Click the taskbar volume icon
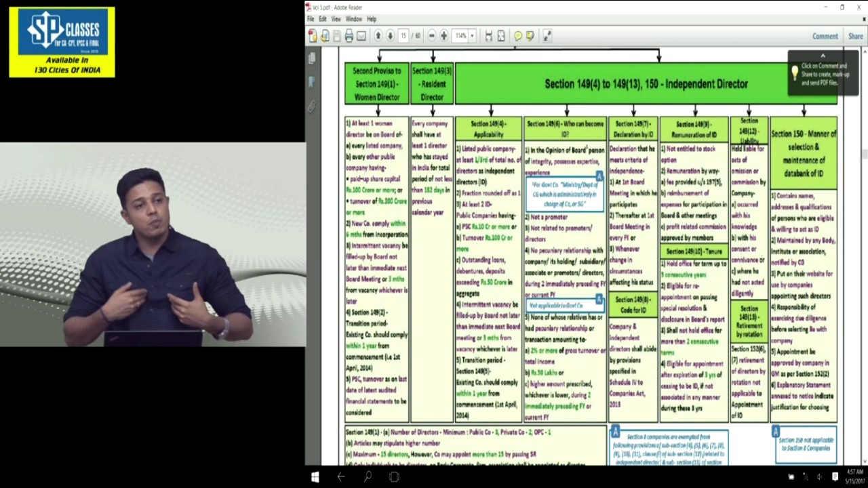The image size is (868, 488). pos(820,477)
